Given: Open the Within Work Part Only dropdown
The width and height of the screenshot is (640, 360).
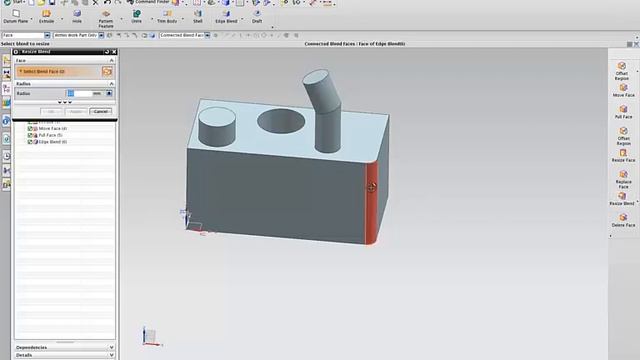Looking at the screenshot, I should (x=101, y=36).
